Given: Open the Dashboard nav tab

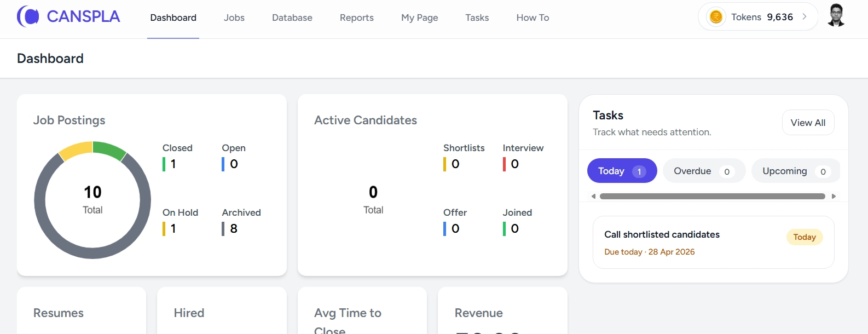Looking at the screenshot, I should coord(173,18).
